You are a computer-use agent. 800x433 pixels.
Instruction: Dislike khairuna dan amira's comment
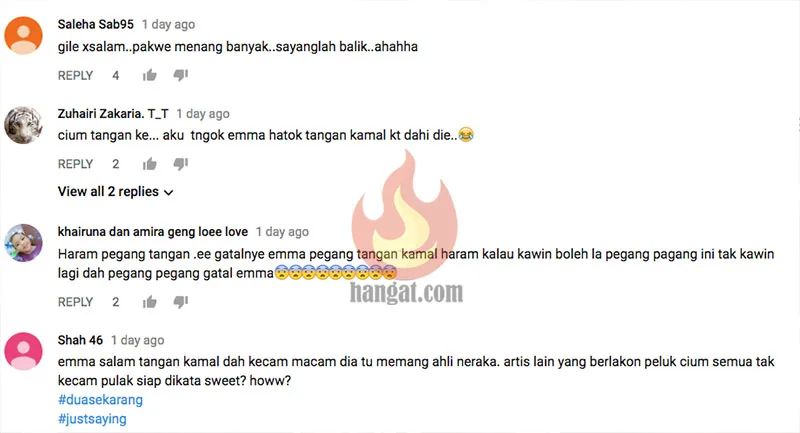pos(181,302)
